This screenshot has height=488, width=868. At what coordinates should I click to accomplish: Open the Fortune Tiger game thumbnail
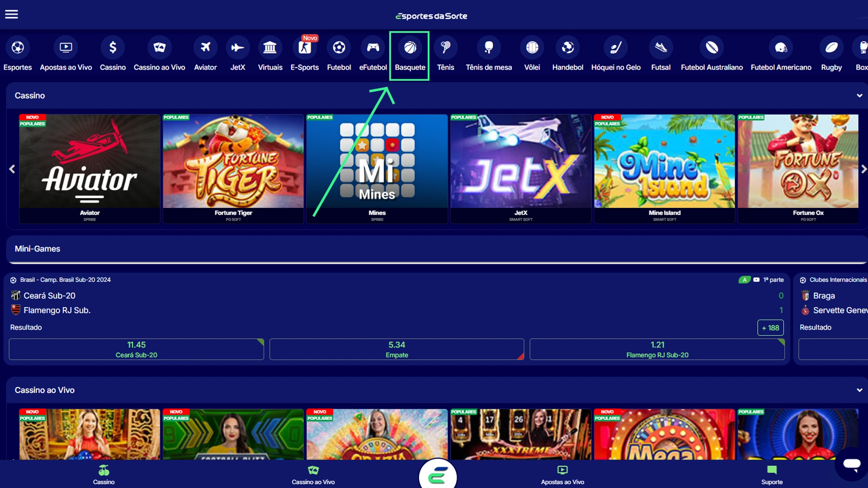coord(233,161)
